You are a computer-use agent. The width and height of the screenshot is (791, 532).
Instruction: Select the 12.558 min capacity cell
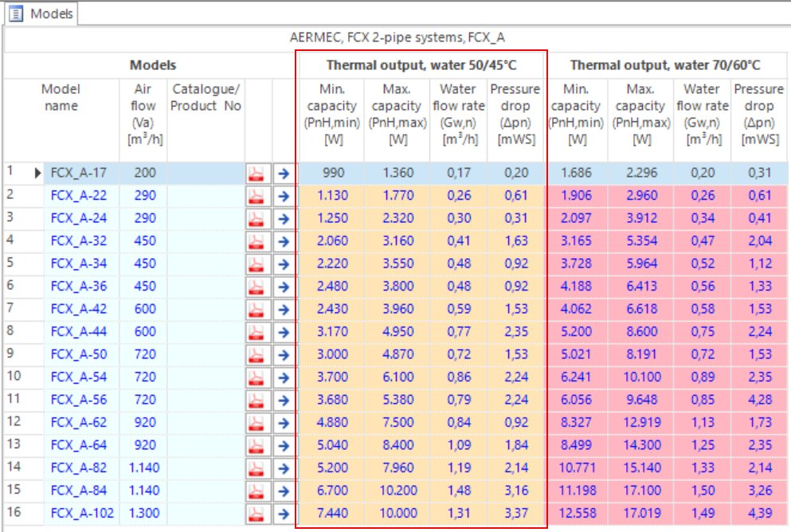click(579, 514)
